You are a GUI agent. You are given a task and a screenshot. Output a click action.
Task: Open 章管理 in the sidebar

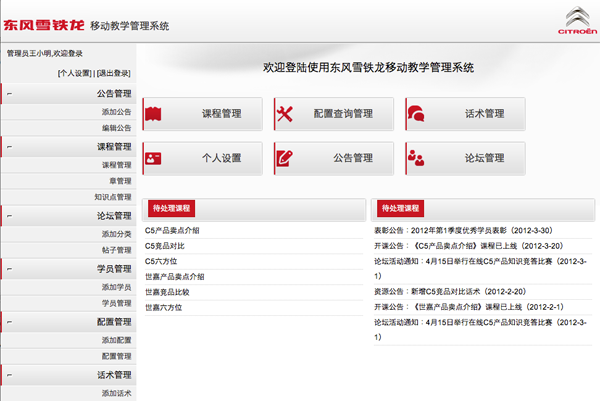pos(120,181)
